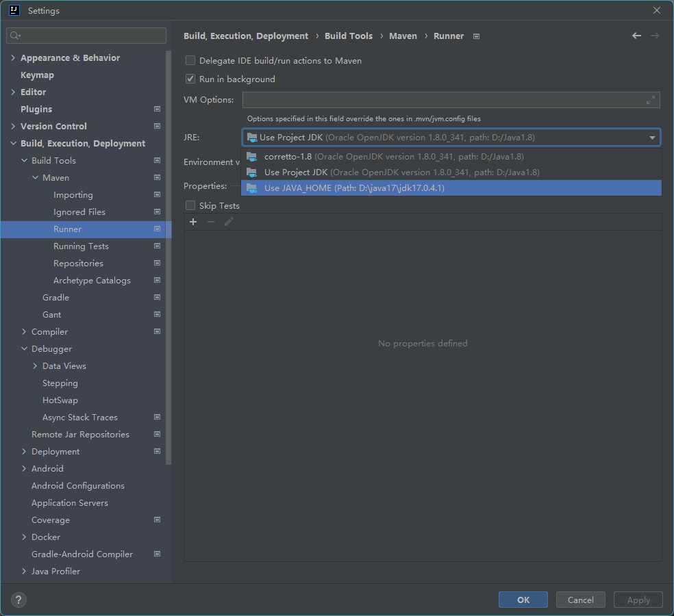
Task: Open Stepping settings page
Action: pos(60,383)
